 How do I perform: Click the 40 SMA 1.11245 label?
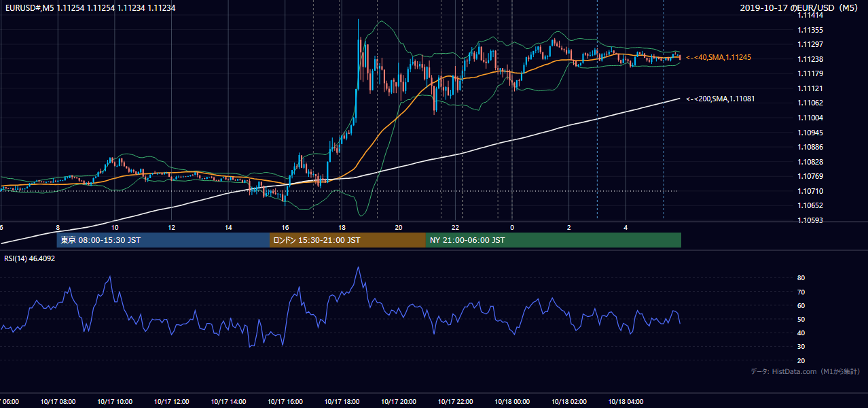pos(719,58)
